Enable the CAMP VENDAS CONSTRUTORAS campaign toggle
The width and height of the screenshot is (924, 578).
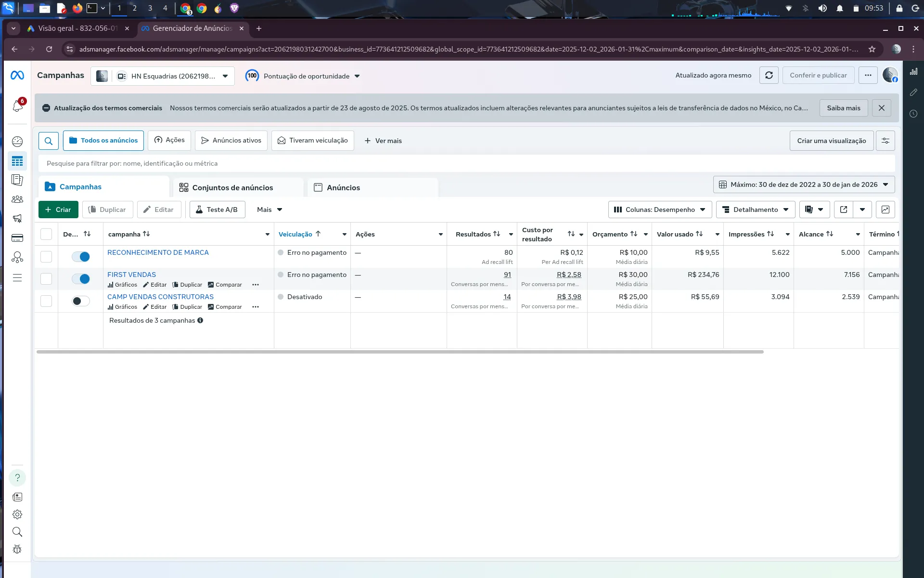click(81, 301)
